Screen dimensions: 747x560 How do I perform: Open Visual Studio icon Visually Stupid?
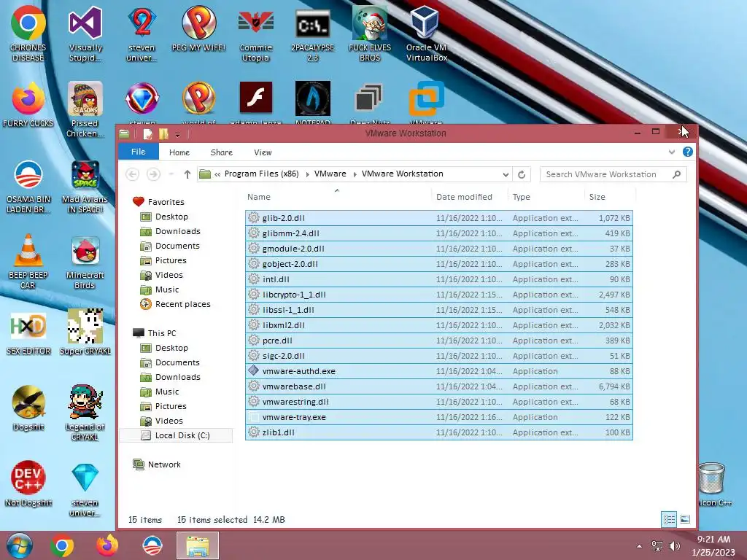point(85,34)
